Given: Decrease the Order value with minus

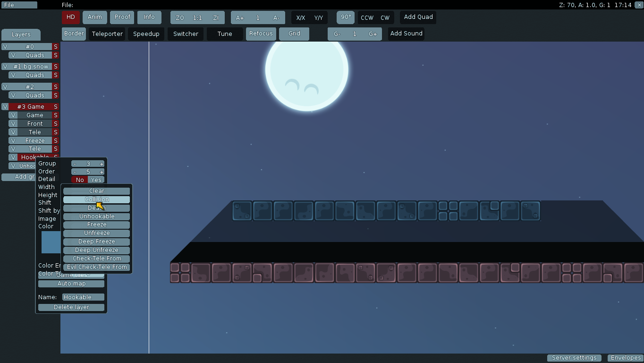Looking at the screenshot, I should pos(75,172).
